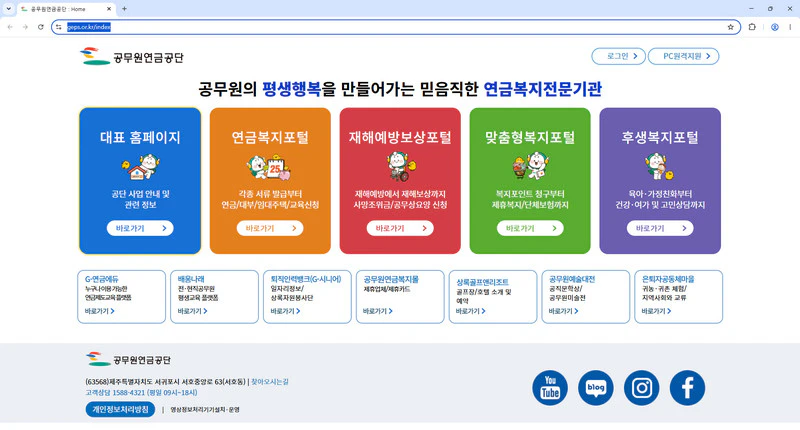Click 바로가기 on 재해예방보상포털 card
Viewport: 800px width, 430px height.
(x=400, y=228)
